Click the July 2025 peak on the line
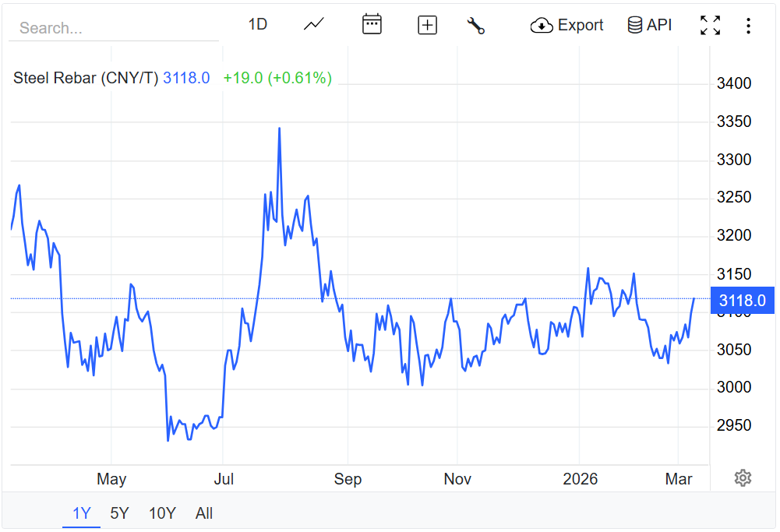The image size is (780, 532). tap(279, 129)
